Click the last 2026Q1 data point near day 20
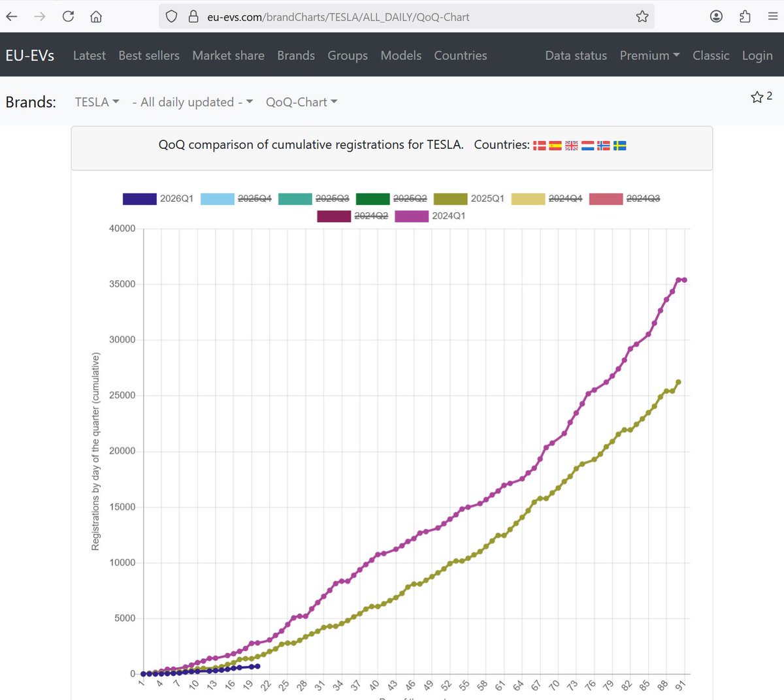The height and width of the screenshot is (700, 784). point(257,666)
